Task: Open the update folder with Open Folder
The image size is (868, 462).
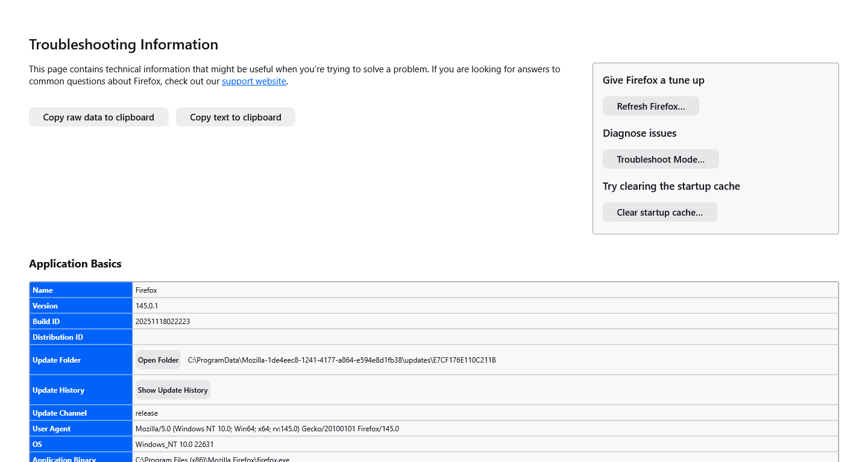Action: (x=158, y=360)
